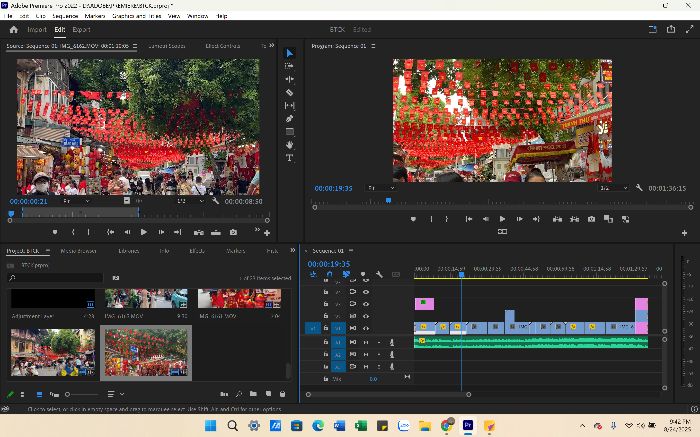Click the Project panel search field
700x437 pixels.
55,278
